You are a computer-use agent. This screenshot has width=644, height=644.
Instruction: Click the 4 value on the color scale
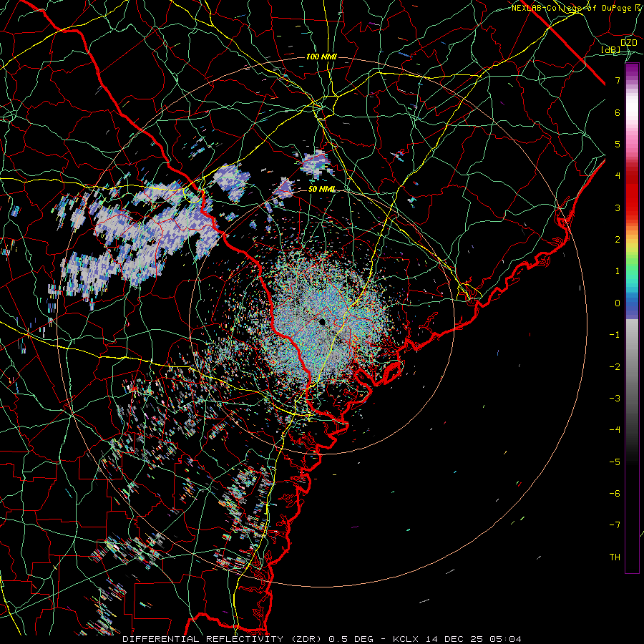tap(618, 176)
